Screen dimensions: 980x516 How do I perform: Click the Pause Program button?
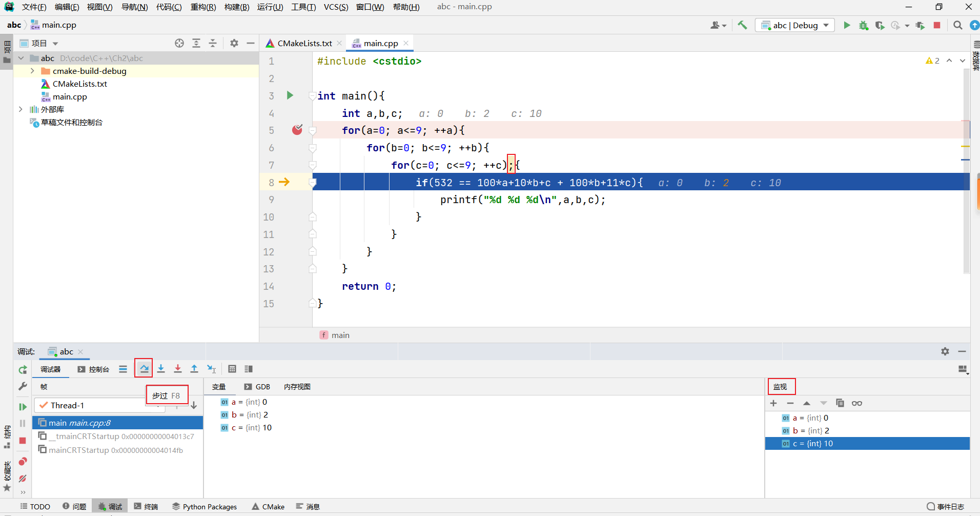23,424
